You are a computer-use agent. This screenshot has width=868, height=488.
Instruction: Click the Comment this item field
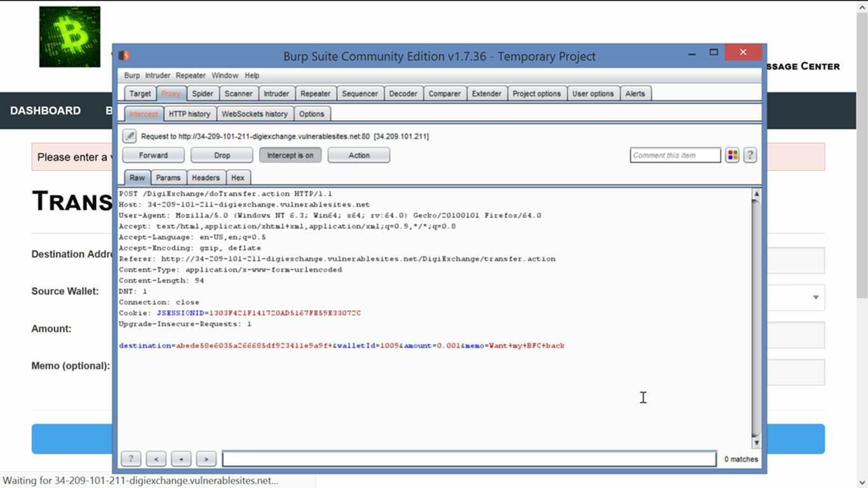point(675,155)
